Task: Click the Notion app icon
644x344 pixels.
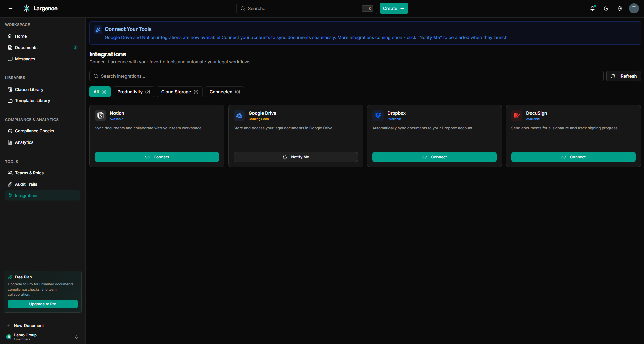Action: pyautogui.click(x=100, y=116)
